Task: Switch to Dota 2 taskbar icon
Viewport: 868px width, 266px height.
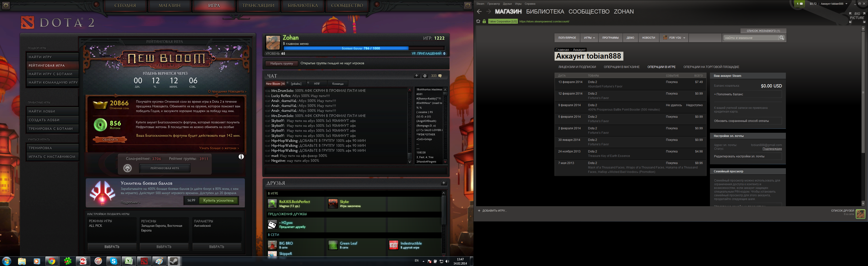Action: [144, 261]
